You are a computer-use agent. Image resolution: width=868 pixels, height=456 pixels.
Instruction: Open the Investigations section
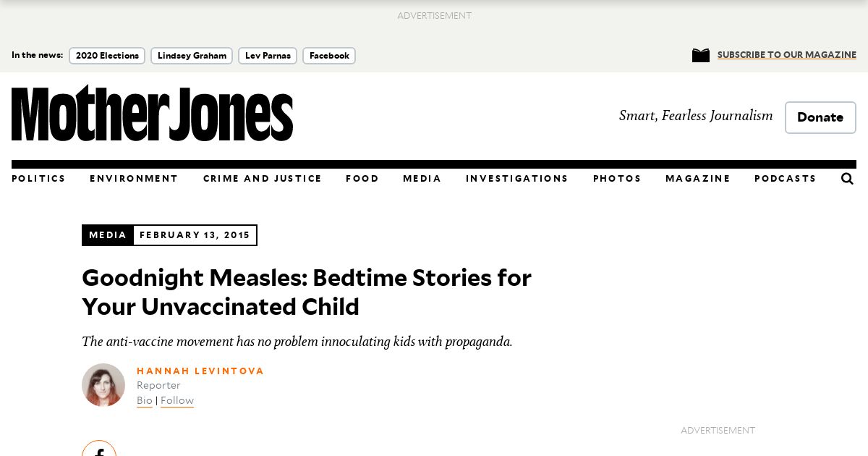[516, 179]
